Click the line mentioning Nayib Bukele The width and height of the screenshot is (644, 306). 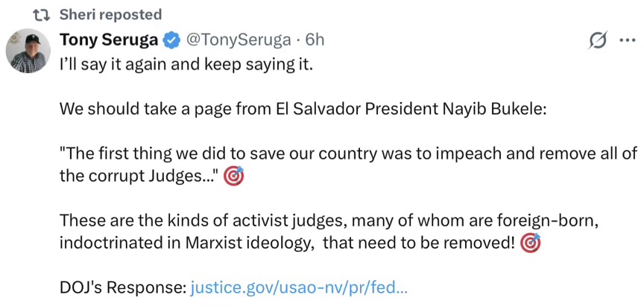point(303,109)
